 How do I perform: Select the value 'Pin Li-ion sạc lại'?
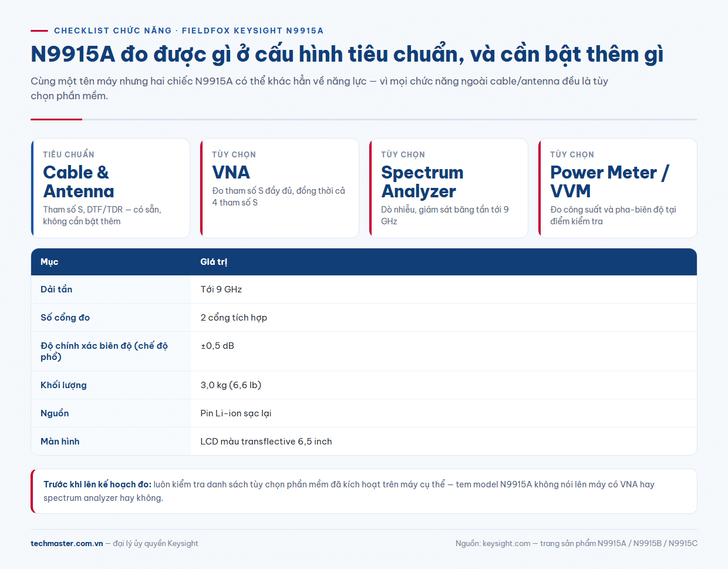236,413
